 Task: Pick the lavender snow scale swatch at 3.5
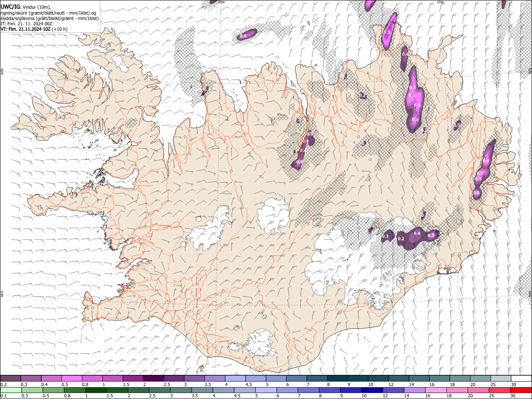click(x=214, y=378)
